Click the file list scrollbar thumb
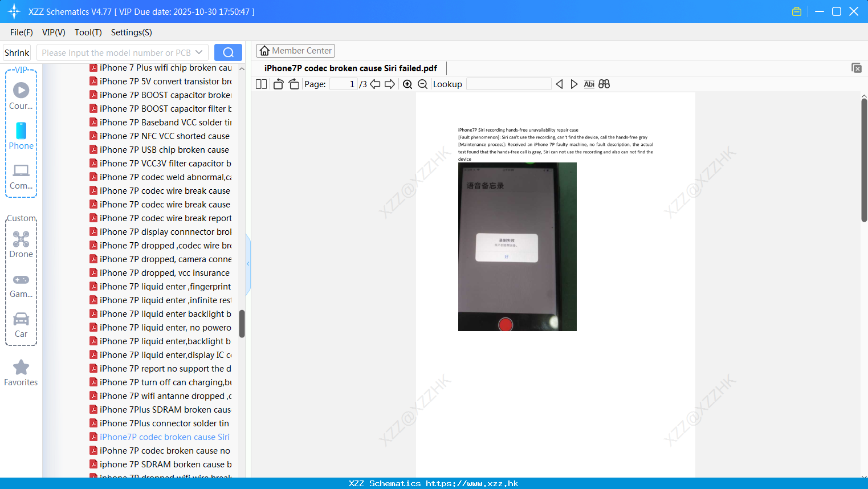The height and width of the screenshot is (489, 868). pyautogui.click(x=242, y=324)
